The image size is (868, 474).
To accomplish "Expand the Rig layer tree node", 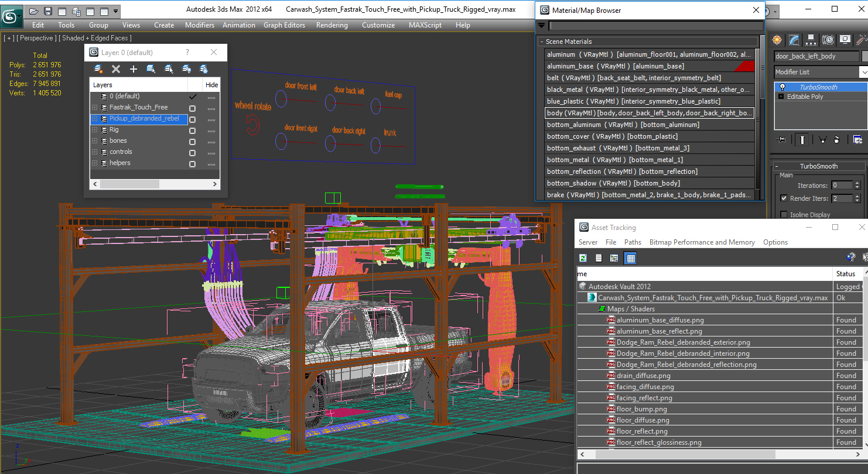I will pyautogui.click(x=94, y=130).
